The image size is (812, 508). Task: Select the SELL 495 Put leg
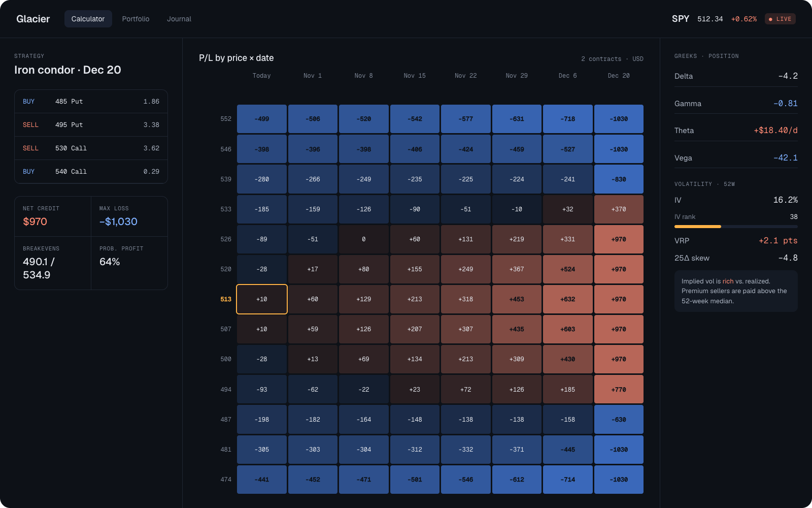tap(91, 125)
